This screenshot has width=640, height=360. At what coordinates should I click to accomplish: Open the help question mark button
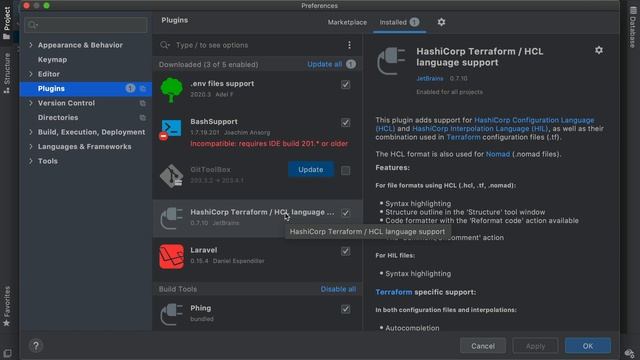(36, 346)
